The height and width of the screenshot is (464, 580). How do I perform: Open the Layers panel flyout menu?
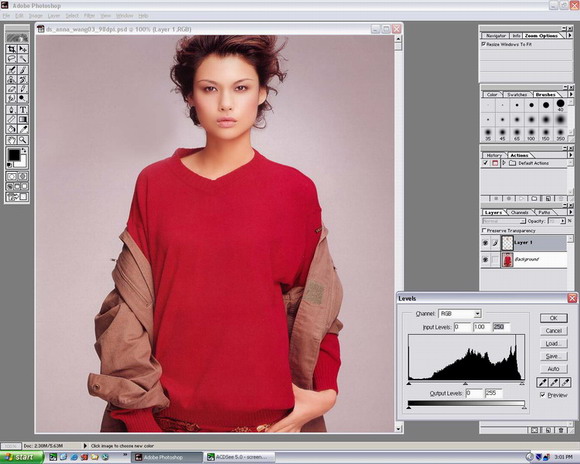[x=570, y=212]
